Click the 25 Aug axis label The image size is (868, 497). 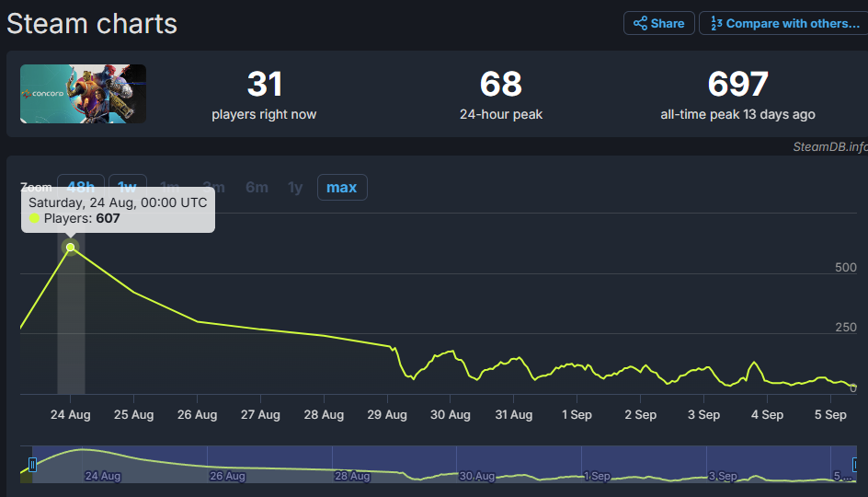pos(133,414)
